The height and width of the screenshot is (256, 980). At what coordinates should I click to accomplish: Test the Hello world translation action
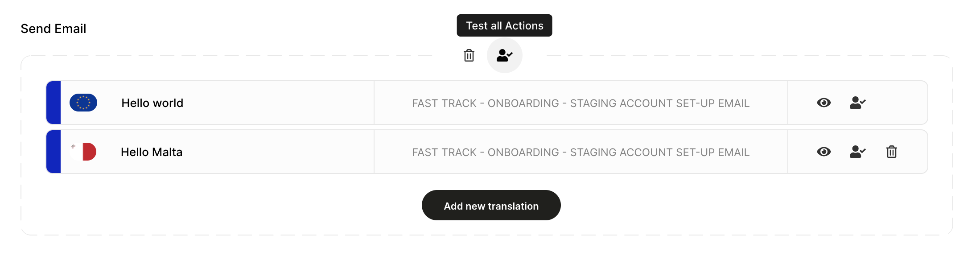coord(857,103)
